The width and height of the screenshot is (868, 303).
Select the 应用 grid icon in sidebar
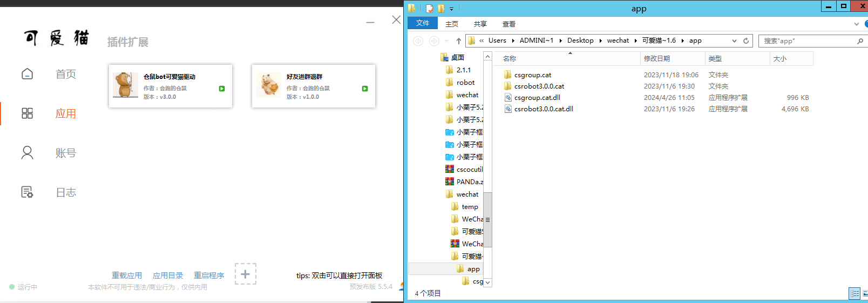click(27, 113)
